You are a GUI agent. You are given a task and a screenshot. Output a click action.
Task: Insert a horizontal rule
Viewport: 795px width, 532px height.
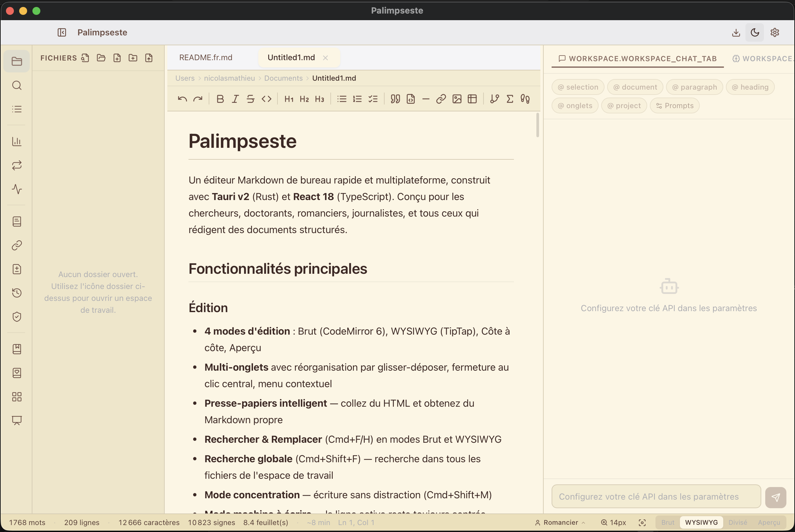tap(426, 99)
